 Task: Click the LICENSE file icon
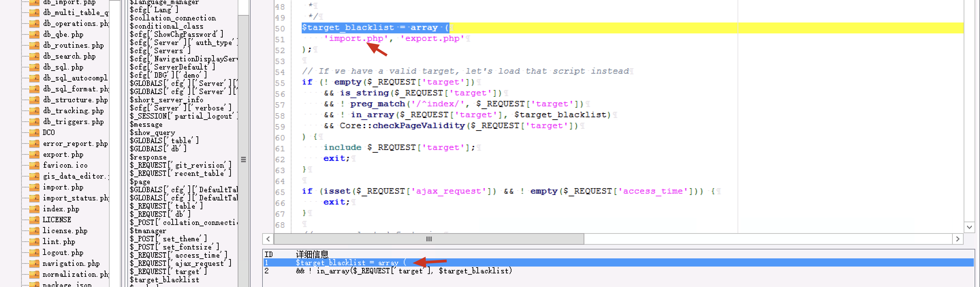(x=34, y=220)
